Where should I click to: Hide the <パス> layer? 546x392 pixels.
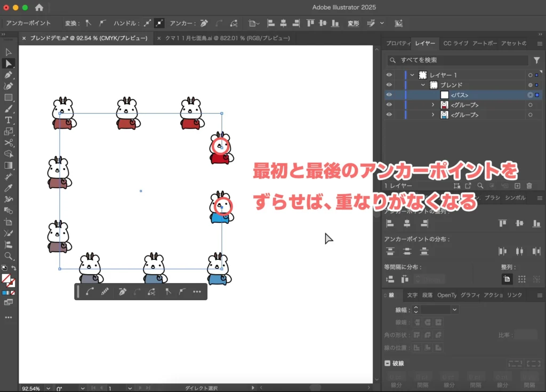pyautogui.click(x=389, y=95)
